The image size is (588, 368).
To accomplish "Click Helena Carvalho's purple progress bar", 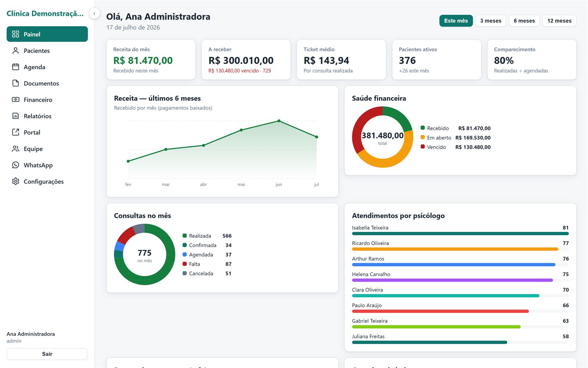I will click(452, 280).
